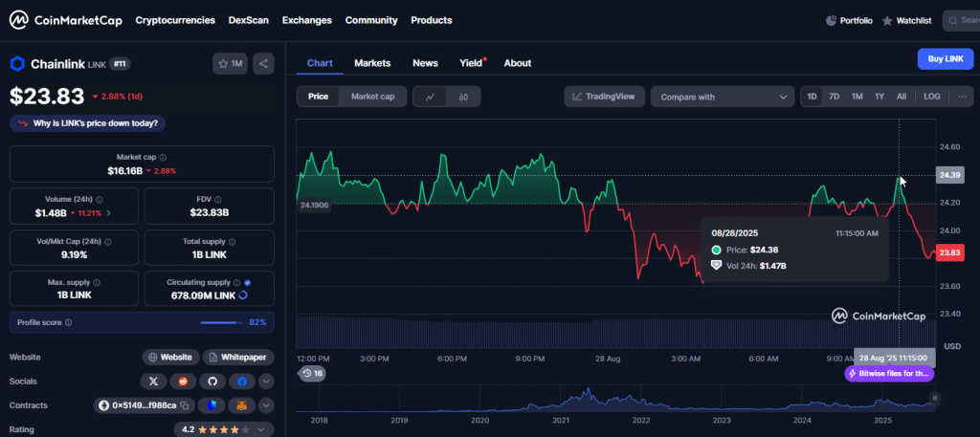Click the MetaMask fox icon
Image resolution: width=980 pixels, height=437 pixels.
click(x=241, y=405)
